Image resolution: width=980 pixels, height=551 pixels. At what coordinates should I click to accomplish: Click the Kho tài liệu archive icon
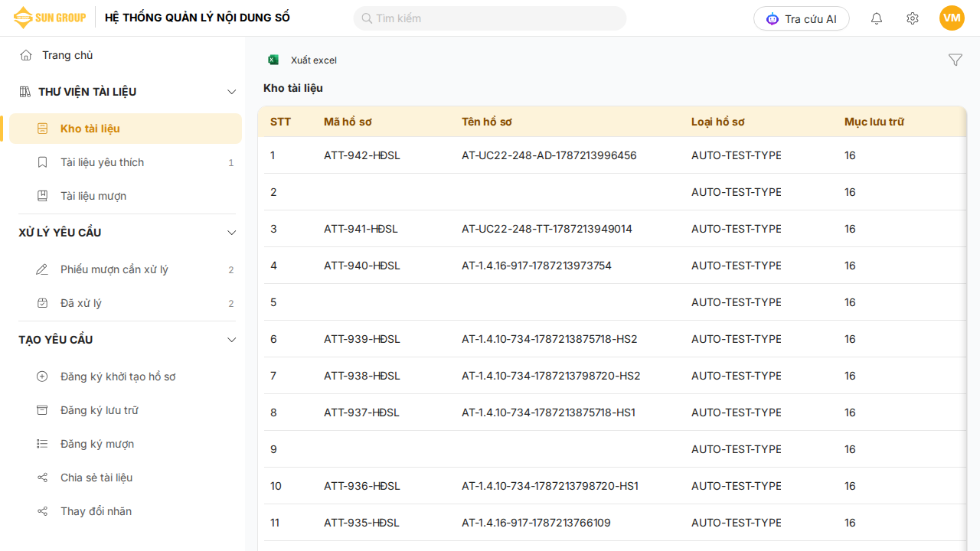(x=43, y=129)
